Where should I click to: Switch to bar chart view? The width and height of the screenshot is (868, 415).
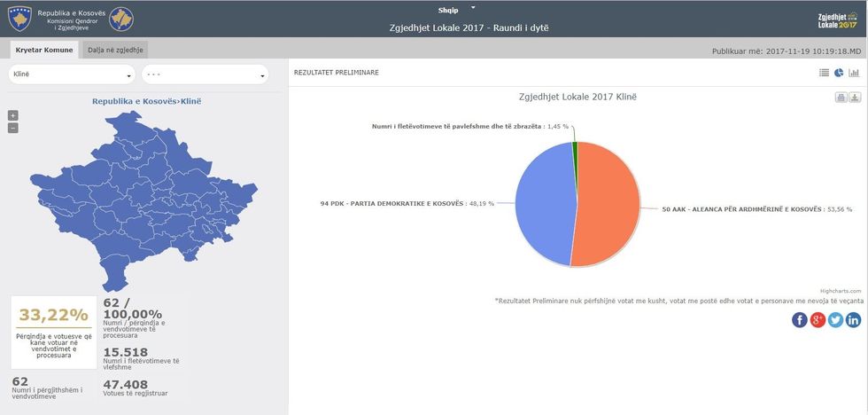(854, 73)
